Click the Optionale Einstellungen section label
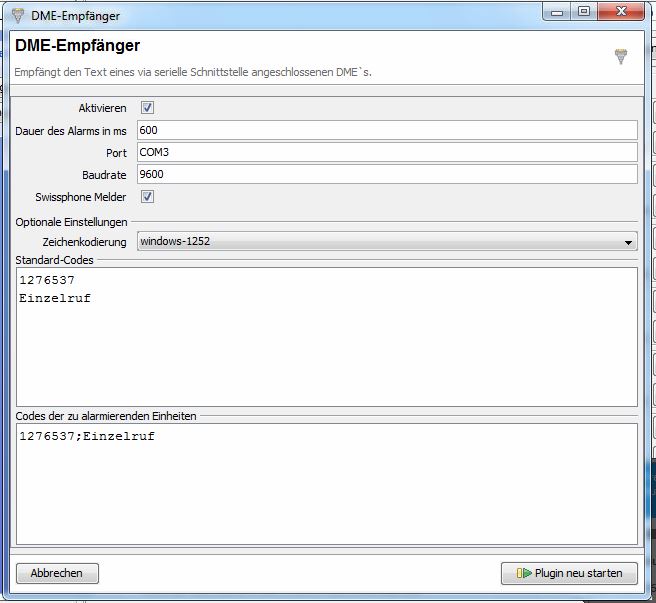This screenshot has width=656, height=603. [x=72, y=221]
